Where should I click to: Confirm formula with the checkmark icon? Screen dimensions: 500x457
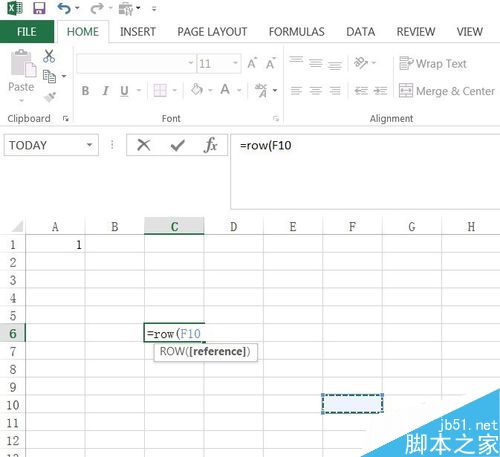point(177,145)
